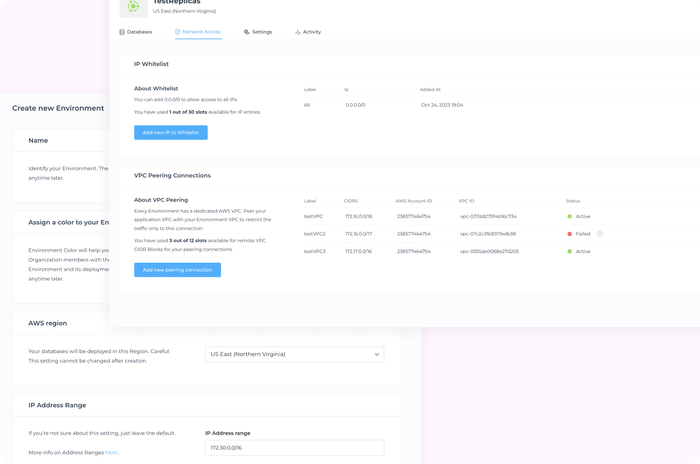This screenshot has width=700, height=464.
Task: Click the Added At column header
Action: coord(430,89)
